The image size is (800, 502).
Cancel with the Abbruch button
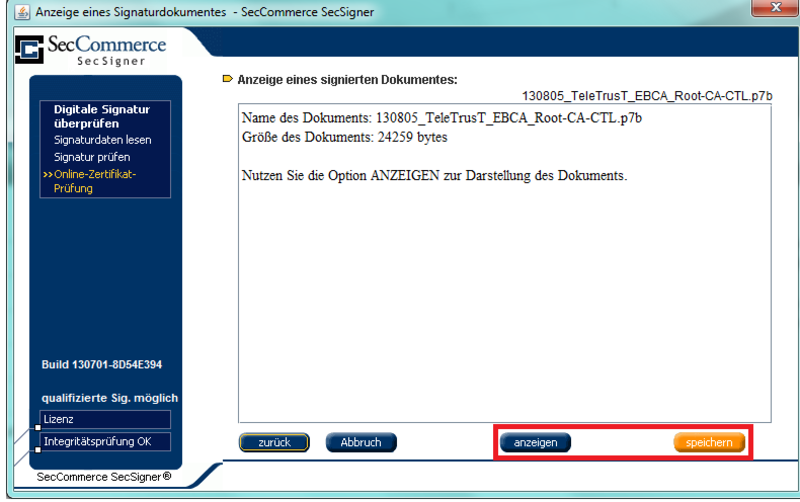tap(361, 442)
